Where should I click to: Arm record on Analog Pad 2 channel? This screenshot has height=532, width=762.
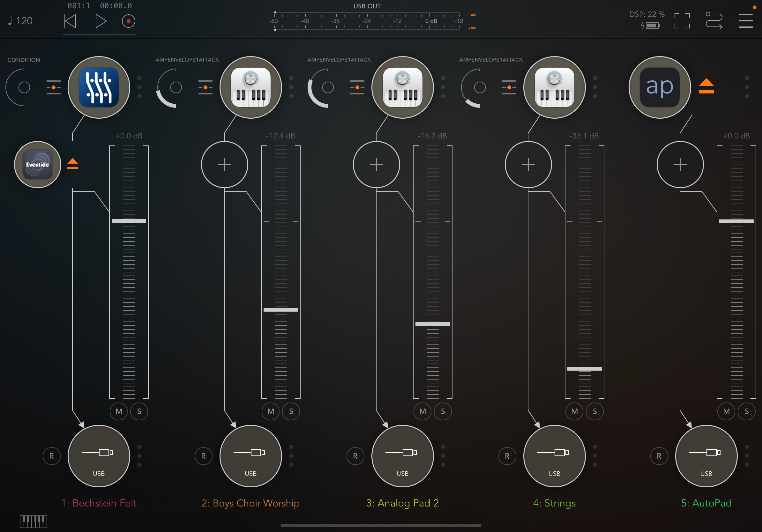point(355,456)
